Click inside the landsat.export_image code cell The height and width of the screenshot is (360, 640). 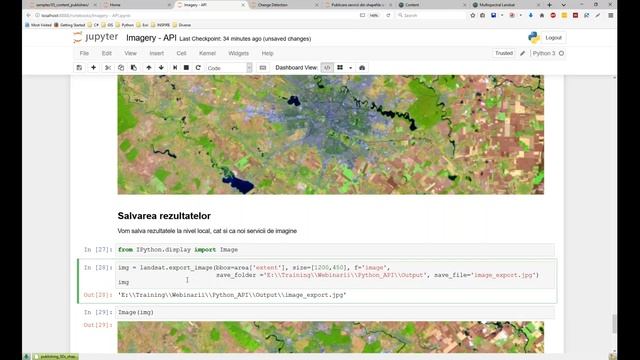335,275
